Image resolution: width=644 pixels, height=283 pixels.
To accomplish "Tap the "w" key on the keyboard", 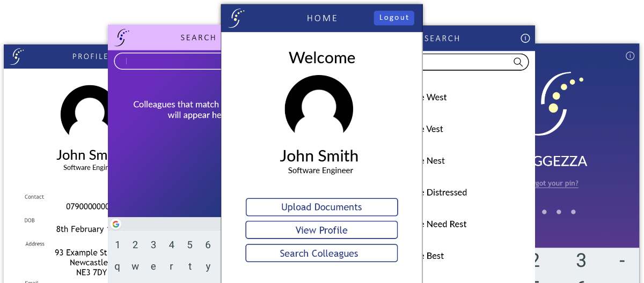I will coord(135,266).
